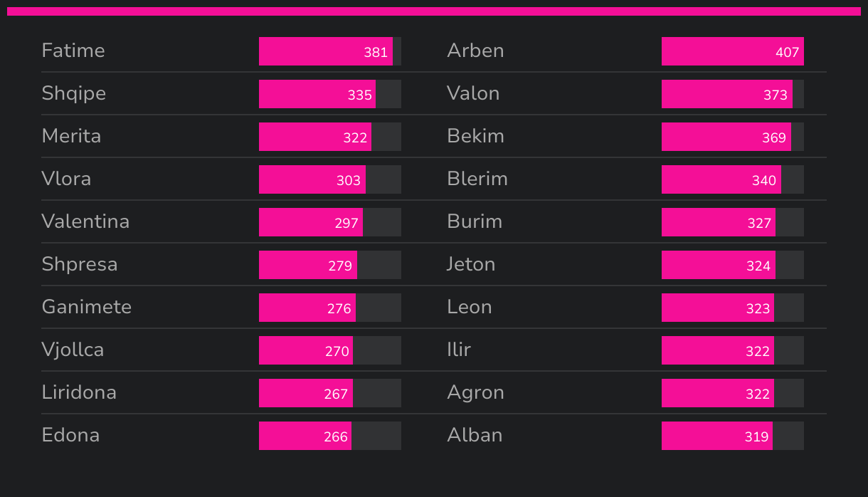The width and height of the screenshot is (868, 497).
Task: Choose the Jeton name label
Action: [x=471, y=264]
